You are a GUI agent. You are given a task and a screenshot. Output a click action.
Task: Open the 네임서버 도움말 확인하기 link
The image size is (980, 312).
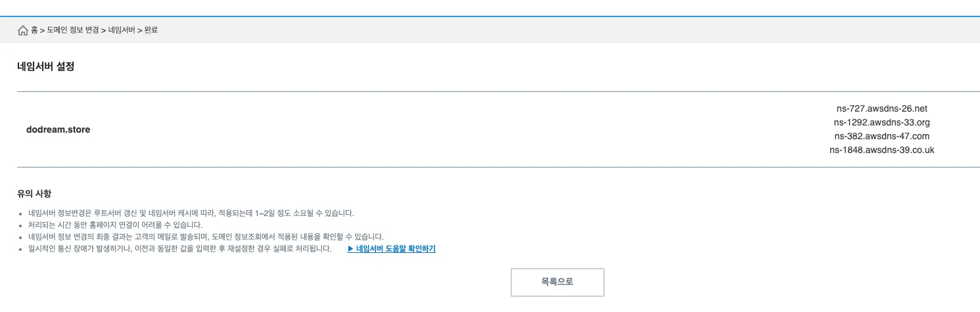[x=395, y=249]
